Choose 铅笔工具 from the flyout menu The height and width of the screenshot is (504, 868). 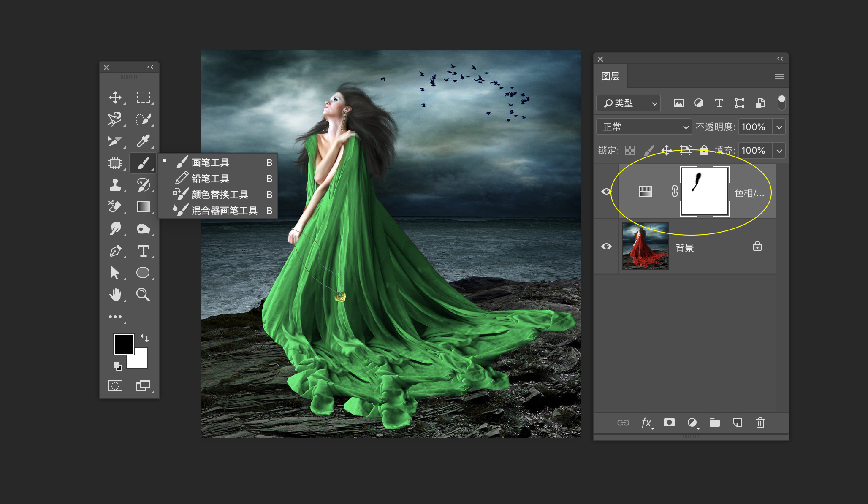point(210,179)
